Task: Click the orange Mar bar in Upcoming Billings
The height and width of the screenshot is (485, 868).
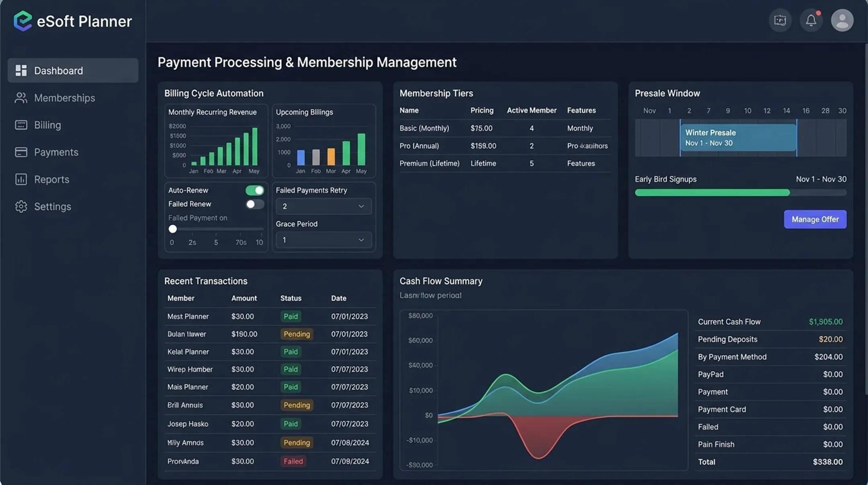Action: [331, 157]
